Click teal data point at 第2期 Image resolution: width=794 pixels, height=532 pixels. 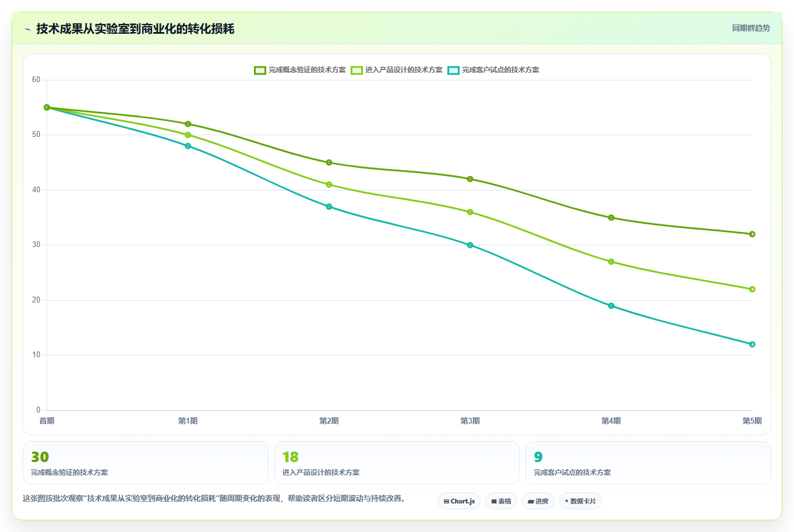click(x=329, y=207)
